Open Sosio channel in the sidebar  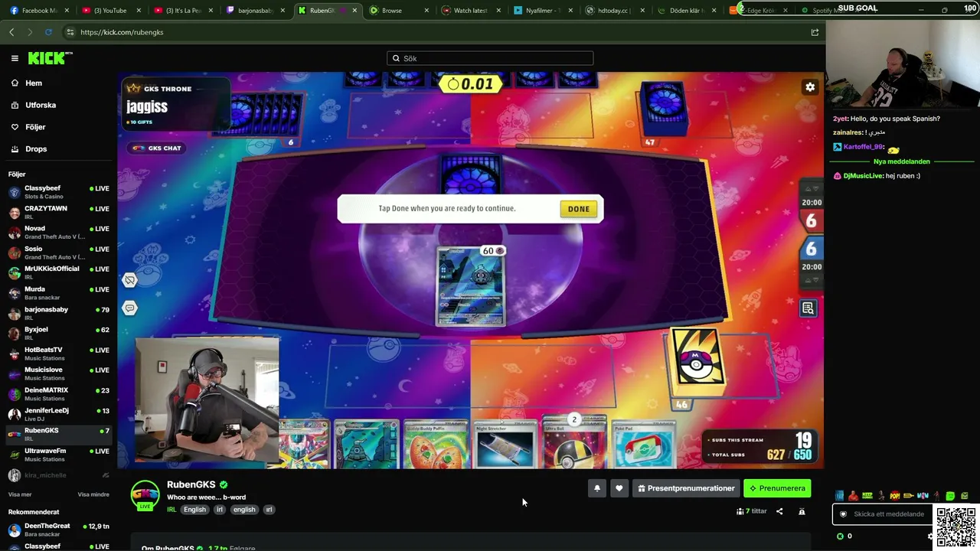coord(58,253)
